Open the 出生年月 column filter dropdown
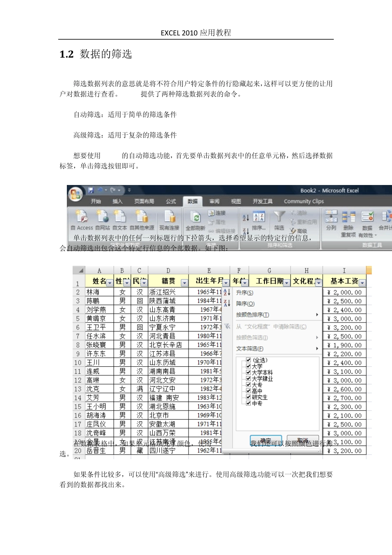 click(x=226, y=283)
